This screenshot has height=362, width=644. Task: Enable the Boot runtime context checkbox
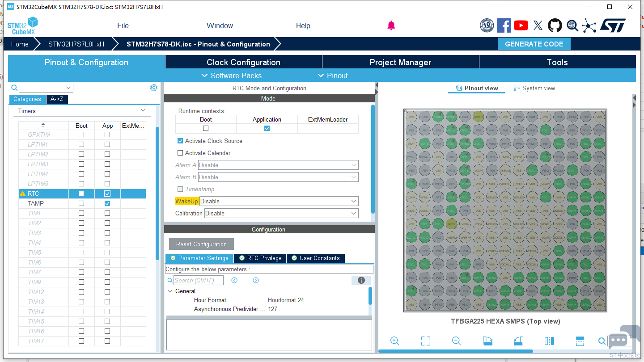pos(206,128)
